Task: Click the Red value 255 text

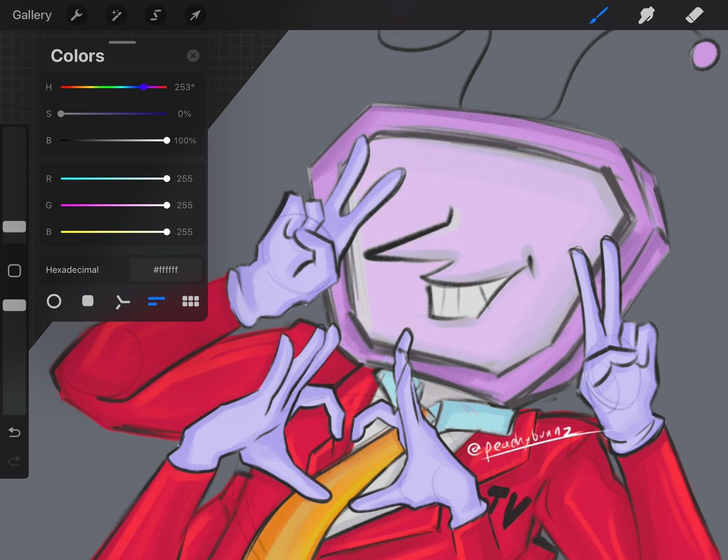Action: (185, 178)
